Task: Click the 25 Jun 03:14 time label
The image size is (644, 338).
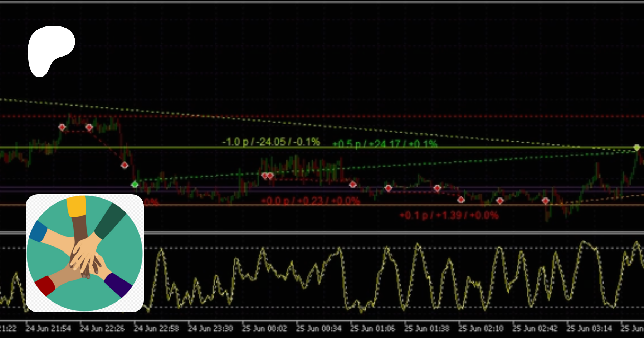Action: (589, 328)
